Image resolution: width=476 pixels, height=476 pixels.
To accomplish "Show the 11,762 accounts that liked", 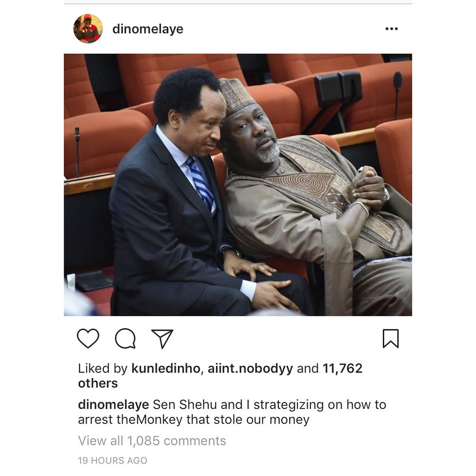I will (x=342, y=369).
